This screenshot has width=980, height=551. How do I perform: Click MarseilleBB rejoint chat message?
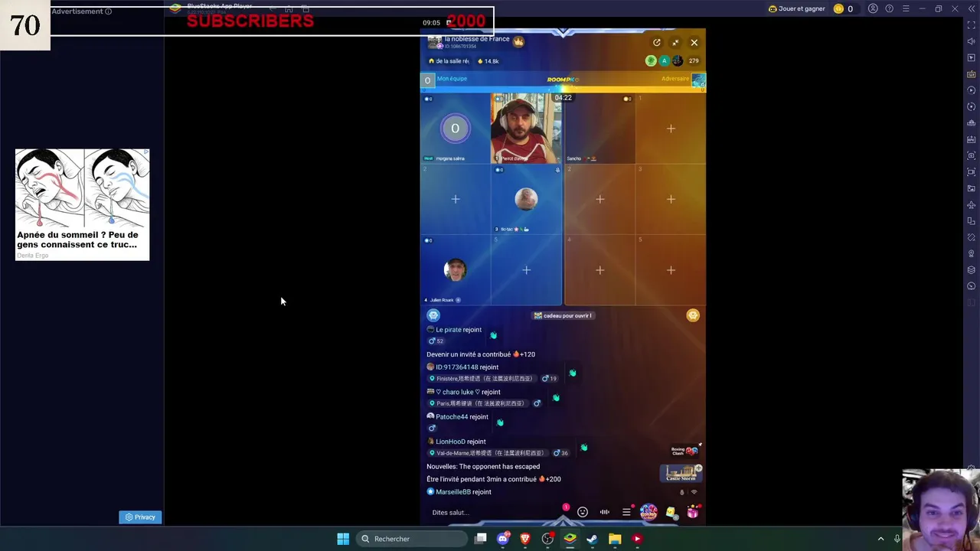click(459, 492)
